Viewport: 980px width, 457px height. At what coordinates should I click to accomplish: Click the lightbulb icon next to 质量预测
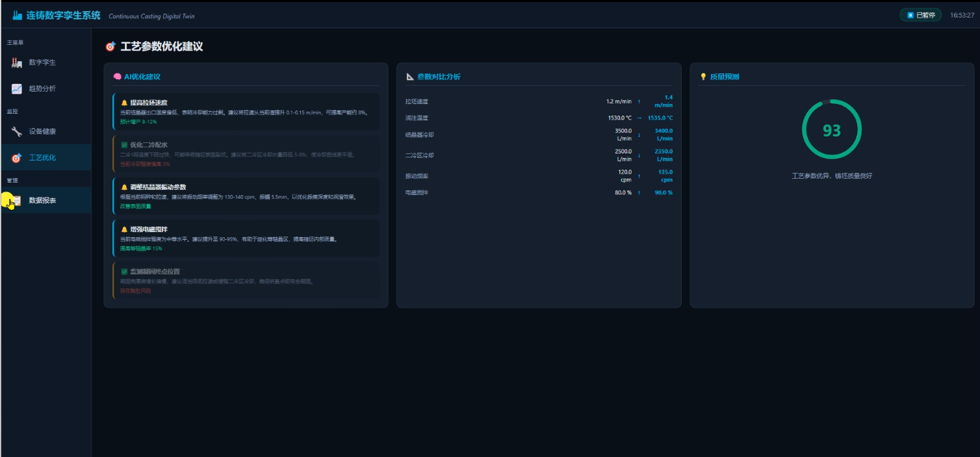click(703, 77)
